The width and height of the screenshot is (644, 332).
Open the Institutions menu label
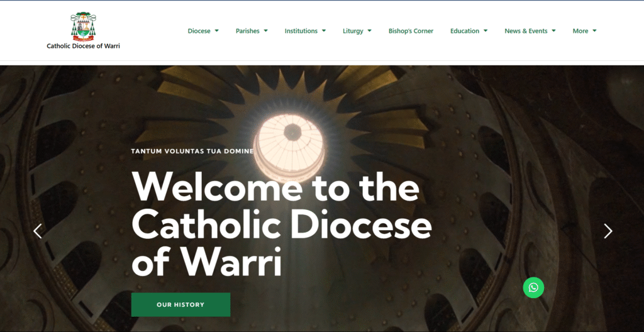(301, 31)
